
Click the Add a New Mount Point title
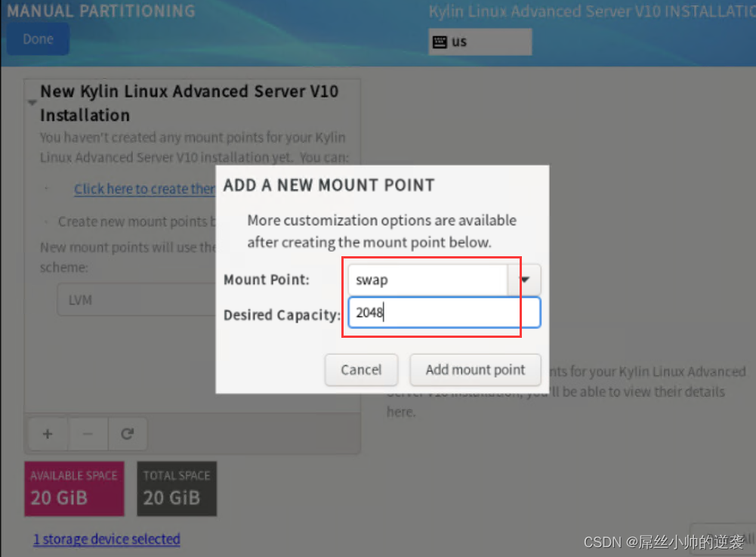pyautogui.click(x=329, y=185)
